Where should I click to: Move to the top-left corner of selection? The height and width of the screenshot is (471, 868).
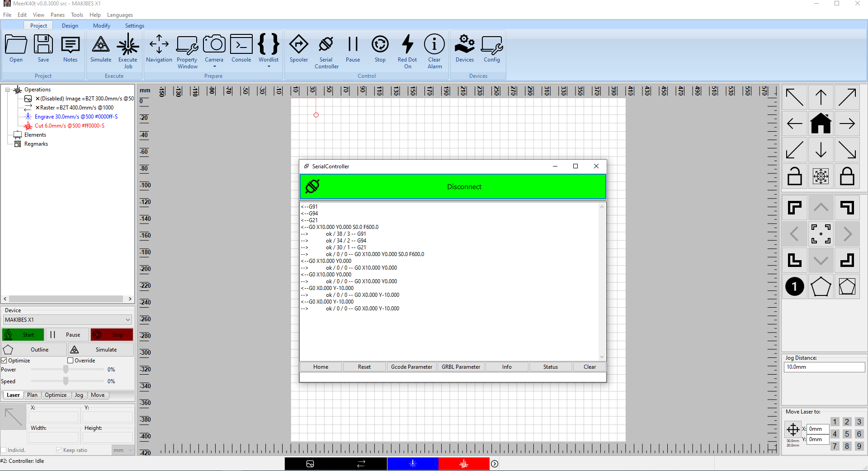coord(795,208)
